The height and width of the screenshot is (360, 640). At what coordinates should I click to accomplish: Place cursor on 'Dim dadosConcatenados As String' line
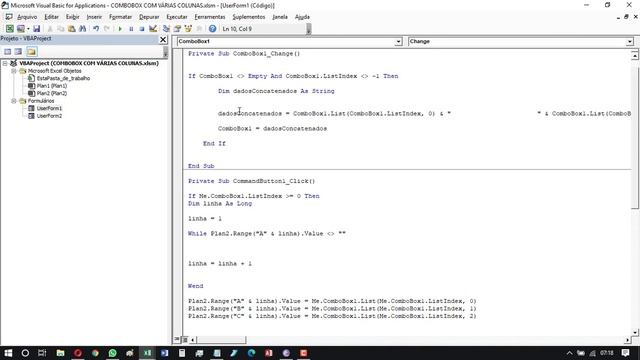(x=276, y=91)
